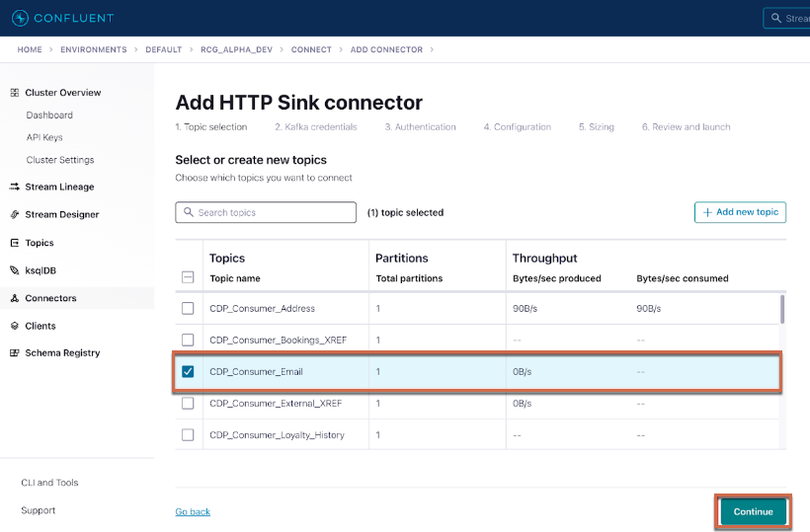Click the topics table vertical scrollbar
This screenshot has height=532, width=810.
[782, 310]
